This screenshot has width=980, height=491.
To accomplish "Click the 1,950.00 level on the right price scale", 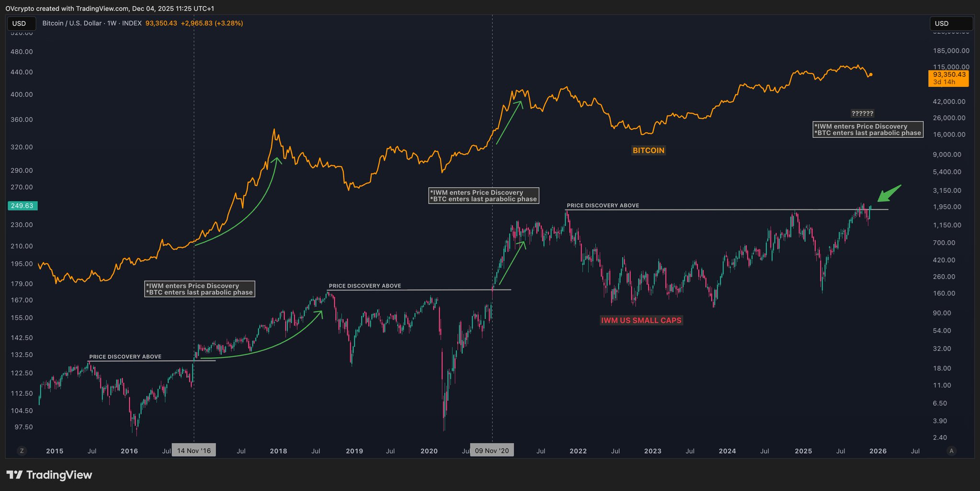I will pos(947,207).
